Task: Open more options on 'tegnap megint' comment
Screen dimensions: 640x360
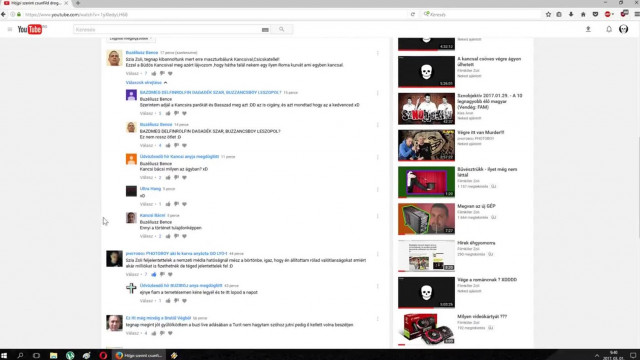Action: pos(378,319)
